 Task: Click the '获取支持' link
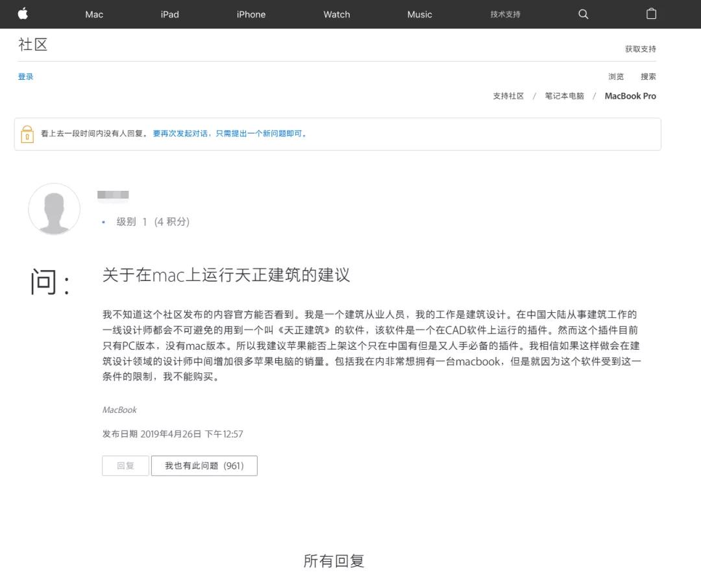coord(641,49)
